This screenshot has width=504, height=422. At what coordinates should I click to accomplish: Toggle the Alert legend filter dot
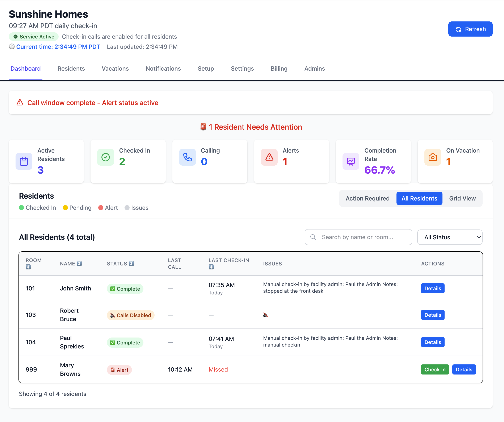pos(101,208)
